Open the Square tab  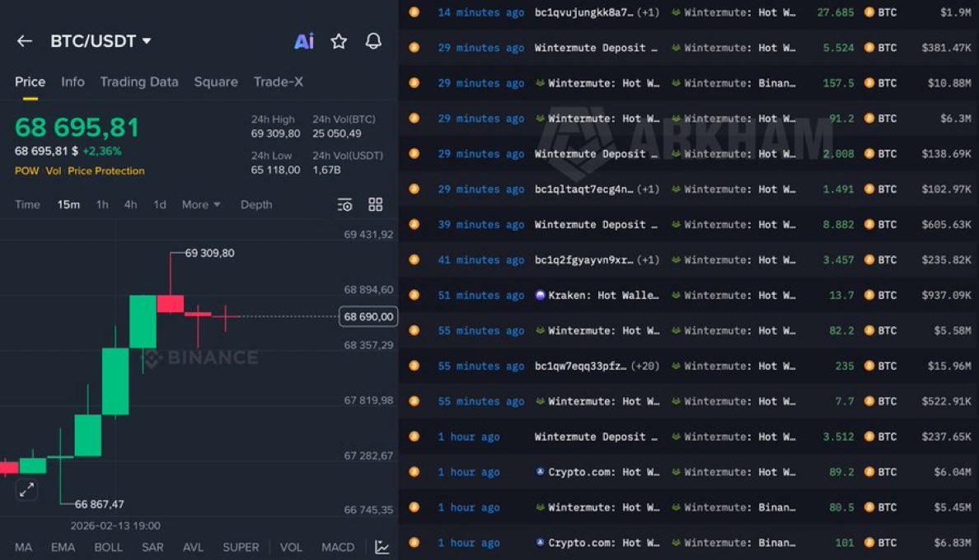[x=215, y=82]
